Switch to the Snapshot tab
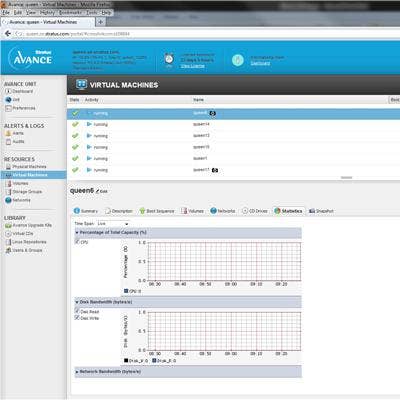This screenshot has width=400, height=400. coord(321,211)
